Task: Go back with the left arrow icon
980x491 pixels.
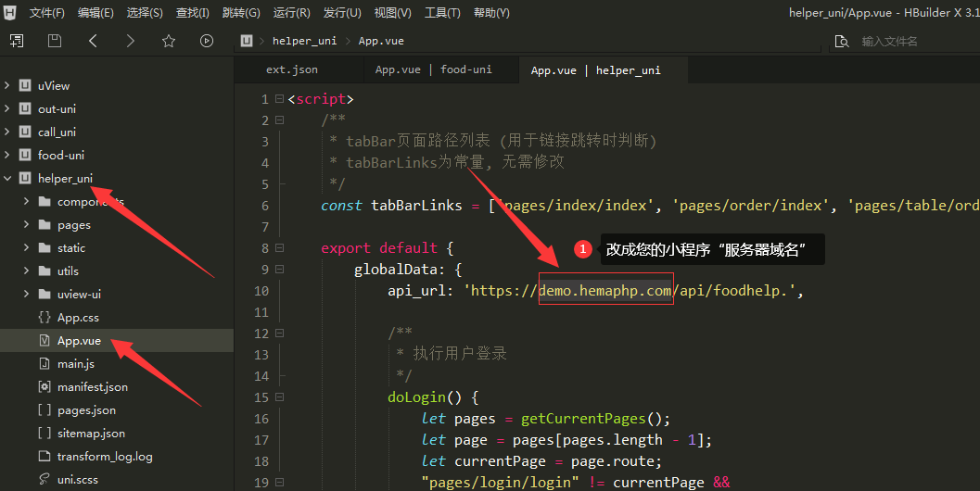Action: click(x=93, y=41)
